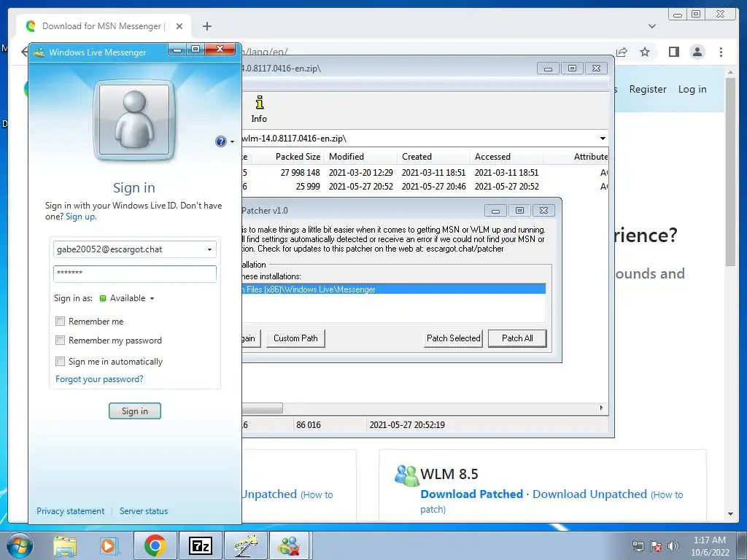
Task: Click WLM 8.5 Download Unpatched link
Action: [589, 494]
